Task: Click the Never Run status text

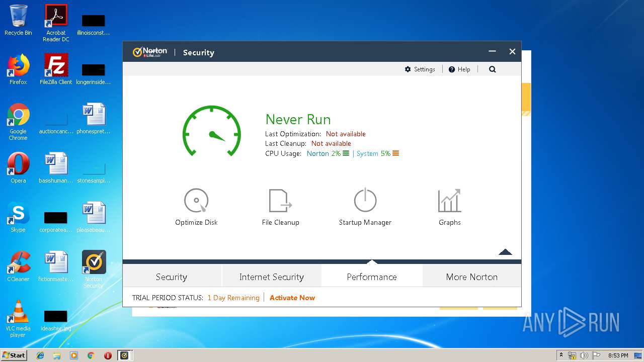Action: [x=298, y=119]
